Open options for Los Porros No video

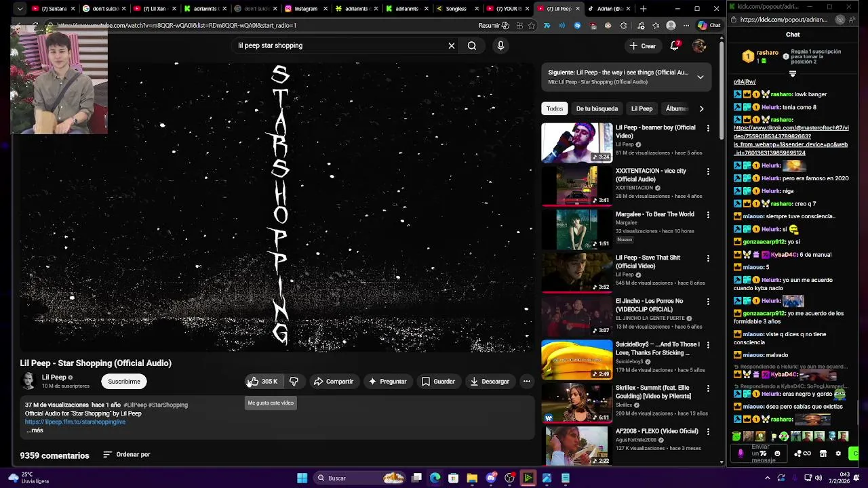click(708, 302)
